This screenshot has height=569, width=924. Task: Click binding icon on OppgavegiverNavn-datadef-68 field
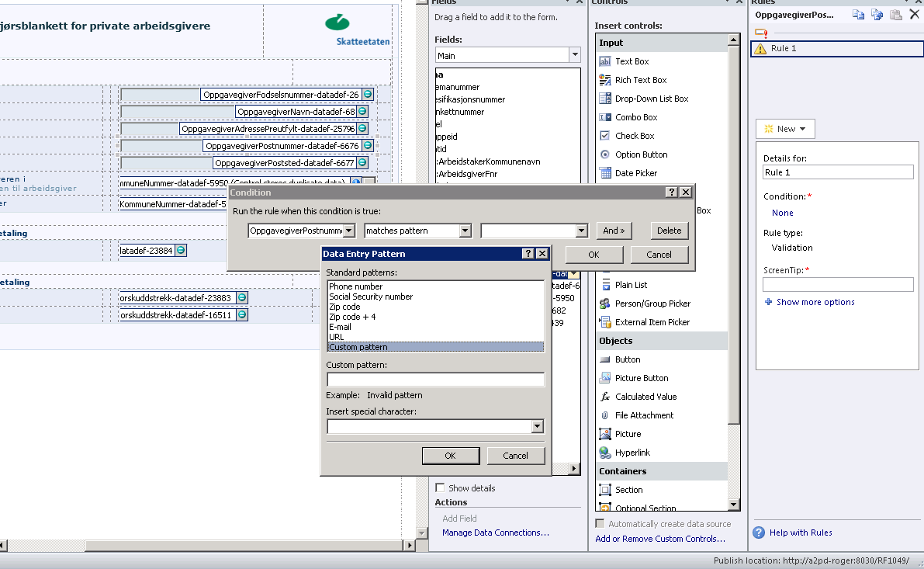(363, 112)
